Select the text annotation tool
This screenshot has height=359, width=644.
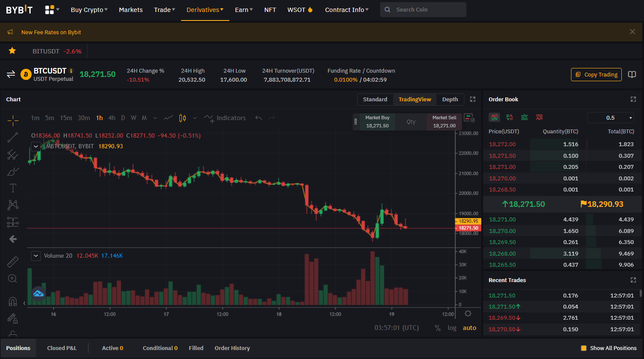[x=13, y=188]
